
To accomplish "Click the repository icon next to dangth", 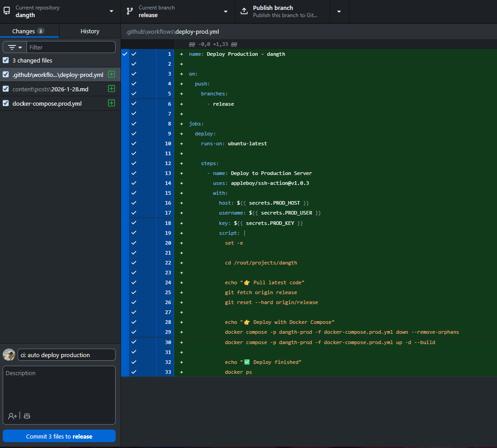I will pos(6,11).
